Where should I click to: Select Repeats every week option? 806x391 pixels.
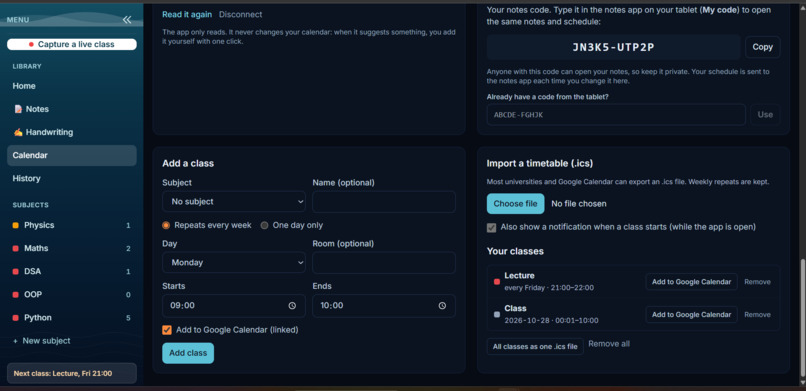pos(166,225)
